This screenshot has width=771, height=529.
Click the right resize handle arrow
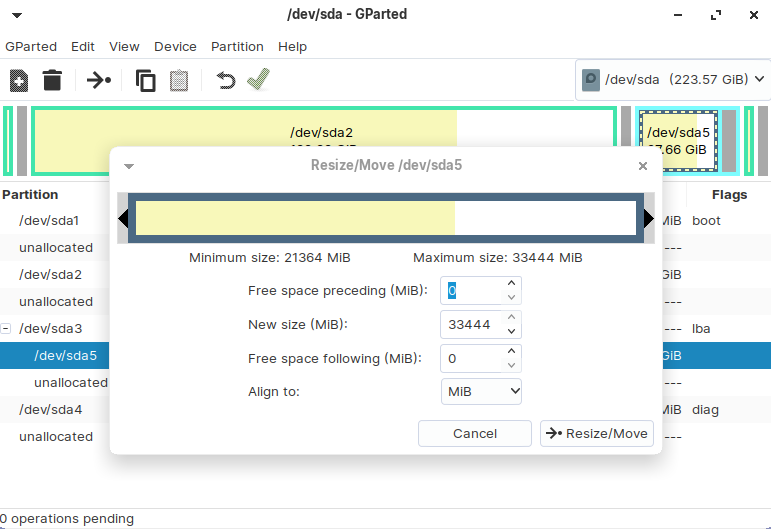click(x=649, y=218)
